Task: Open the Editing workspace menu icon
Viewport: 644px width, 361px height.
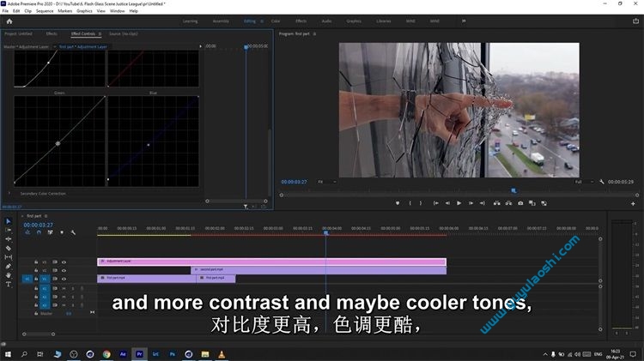Action: [262, 21]
